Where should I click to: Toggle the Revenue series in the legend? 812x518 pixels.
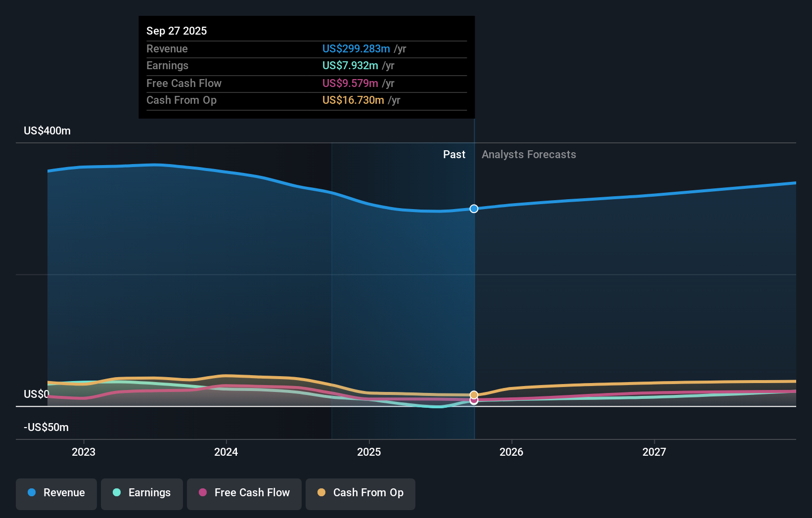tap(56, 493)
